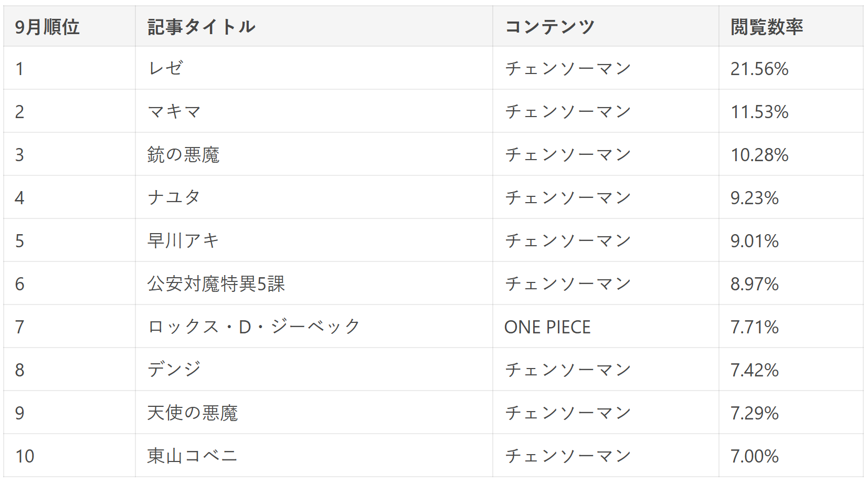Viewport: 868px width, 483px height.
Task: Open the 公安対魔特異5課 entry
Action: pyautogui.click(x=216, y=283)
